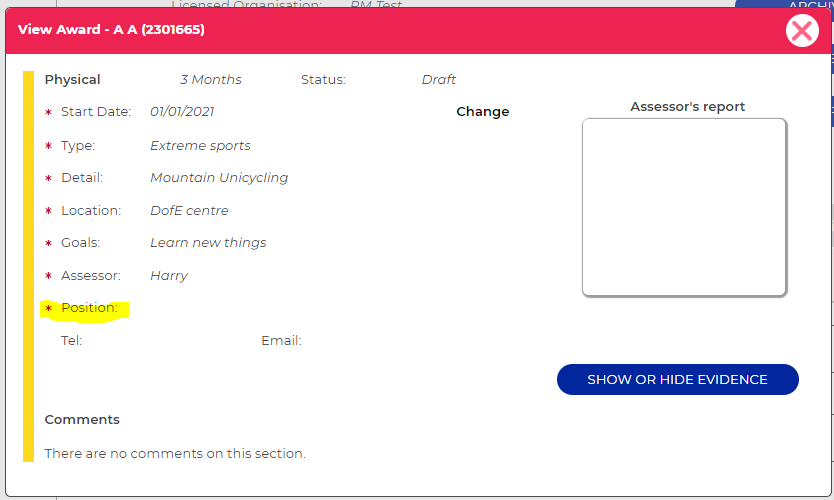Click the red asterisk beside Type
834x500 pixels.
click(x=48, y=146)
